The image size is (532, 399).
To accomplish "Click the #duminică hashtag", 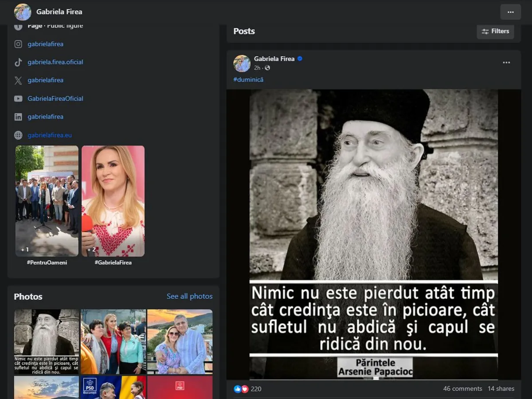I will click(x=248, y=79).
